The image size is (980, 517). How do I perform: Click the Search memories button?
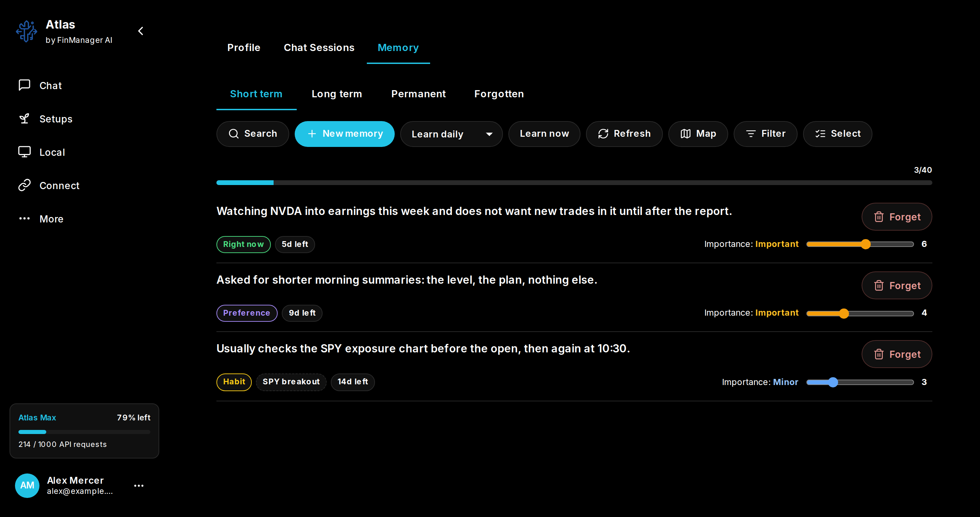tap(252, 134)
